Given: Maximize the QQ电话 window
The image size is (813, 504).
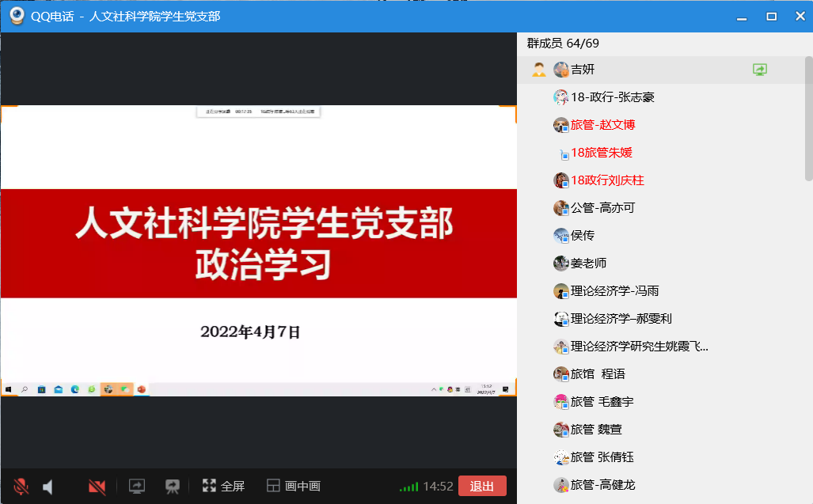Looking at the screenshot, I should (771, 17).
